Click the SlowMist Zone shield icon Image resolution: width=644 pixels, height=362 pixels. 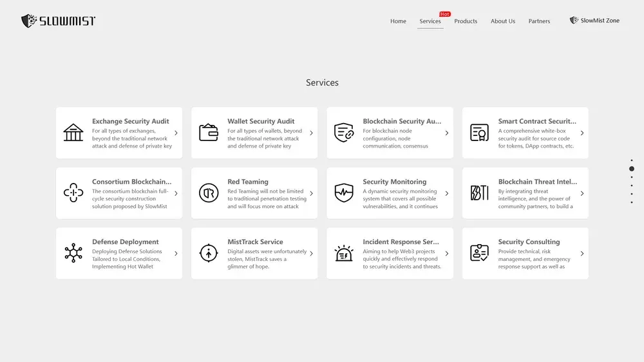pos(574,20)
